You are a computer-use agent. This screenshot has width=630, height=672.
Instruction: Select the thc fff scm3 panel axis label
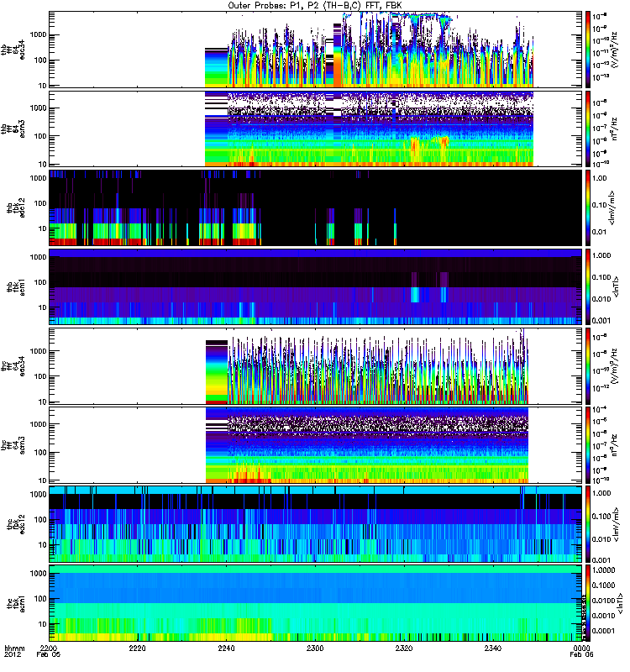(x=13, y=445)
